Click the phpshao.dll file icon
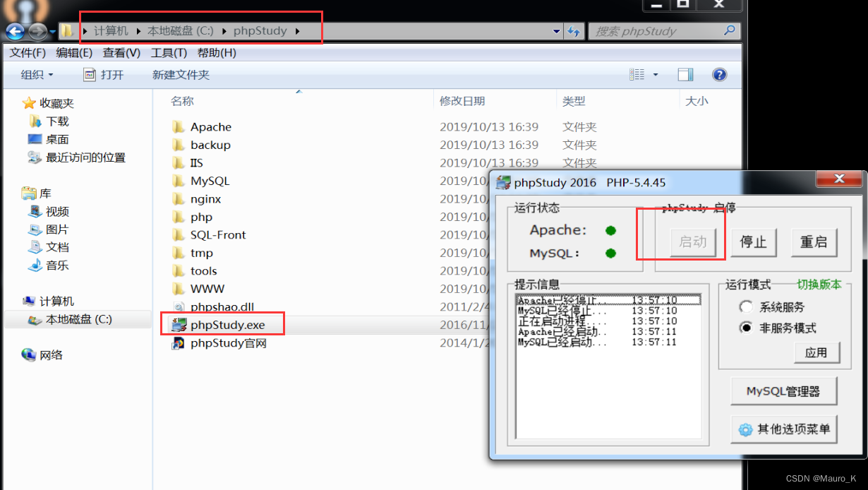 [178, 307]
